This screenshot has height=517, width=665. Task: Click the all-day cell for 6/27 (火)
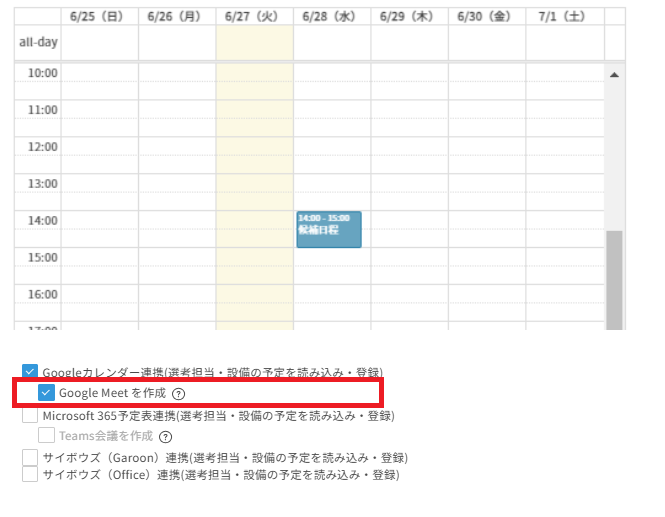pyautogui.click(x=254, y=43)
